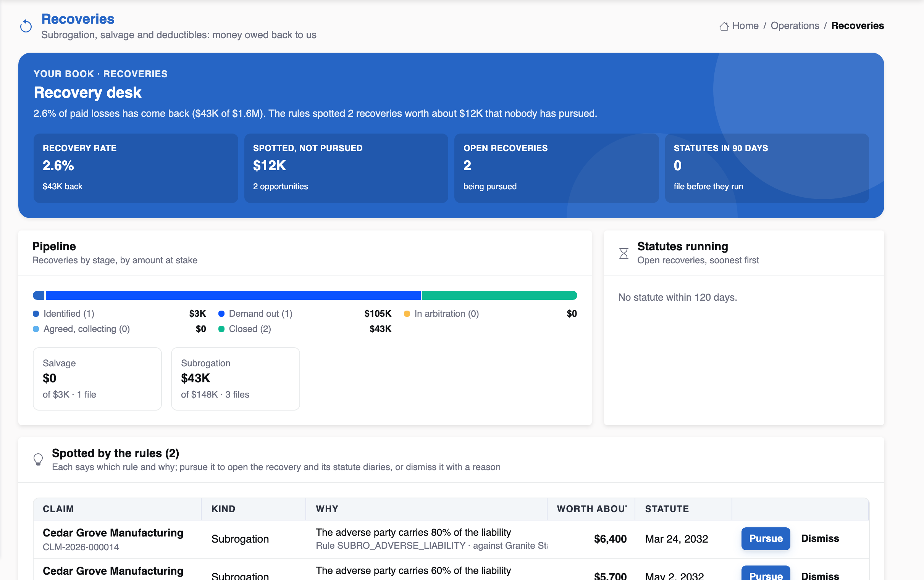Image resolution: width=924 pixels, height=580 pixels.
Task: Click the KIND column header
Action: [x=253, y=509]
